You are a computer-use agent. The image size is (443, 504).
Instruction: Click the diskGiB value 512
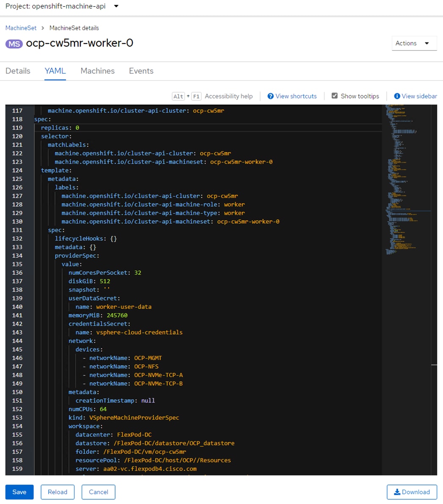[x=105, y=281]
